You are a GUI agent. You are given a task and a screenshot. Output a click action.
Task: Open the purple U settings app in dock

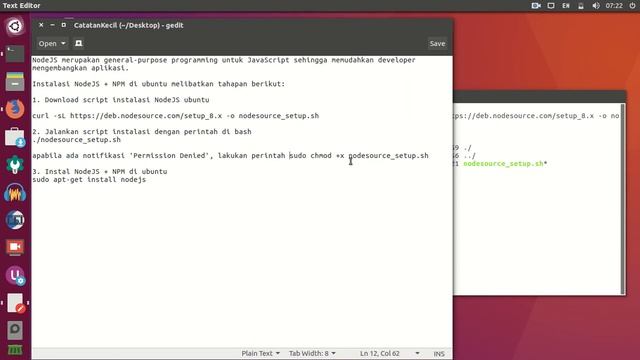coord(15,275)
